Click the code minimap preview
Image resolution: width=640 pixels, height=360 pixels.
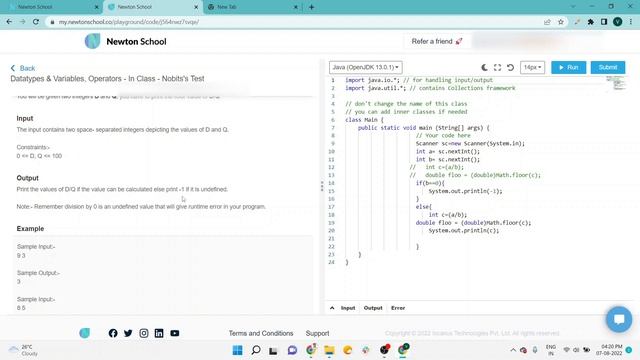click(x=616, y=83)
